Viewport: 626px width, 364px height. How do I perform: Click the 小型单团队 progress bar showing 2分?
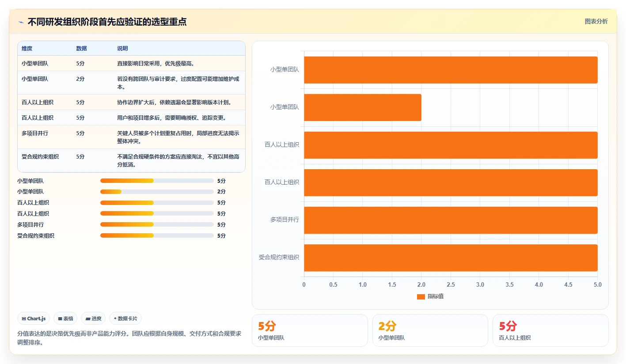pyautogui.click(x=157, y=192)
